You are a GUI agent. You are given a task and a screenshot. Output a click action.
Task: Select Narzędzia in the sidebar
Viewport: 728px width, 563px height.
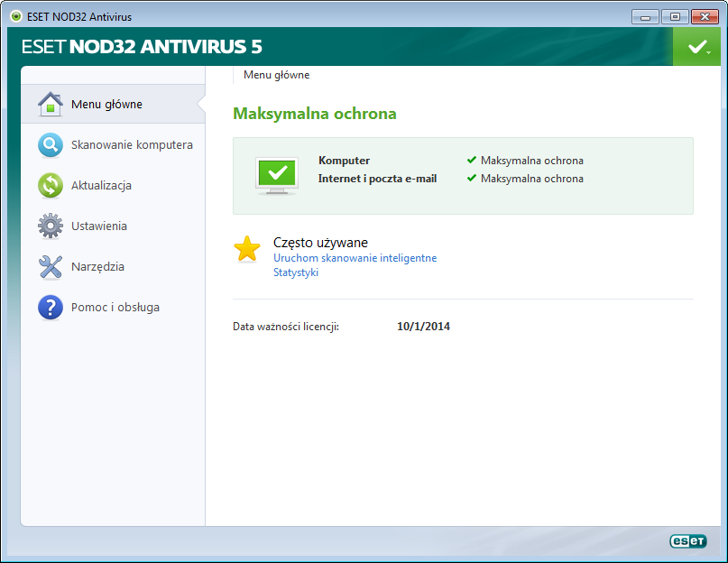(x=114, y=267)
